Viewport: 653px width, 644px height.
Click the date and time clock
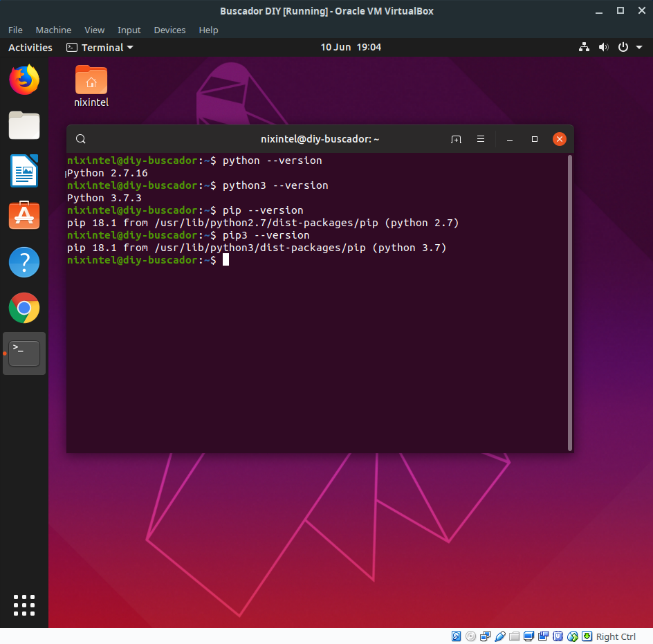pyautogui.click(x=351, y=47)
